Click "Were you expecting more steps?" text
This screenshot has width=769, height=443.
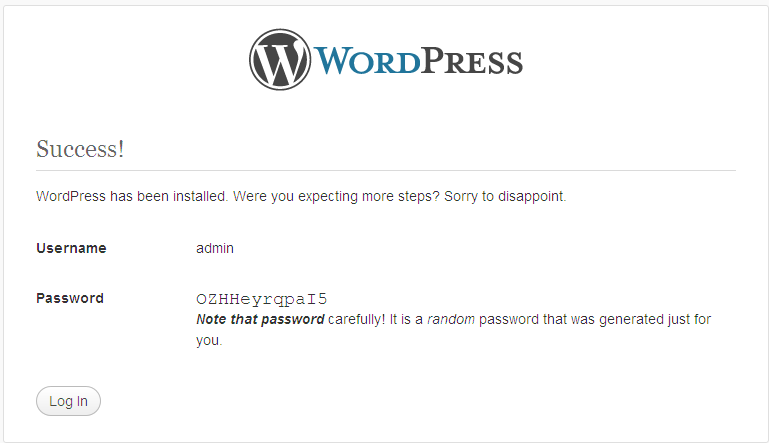(336, 196)
